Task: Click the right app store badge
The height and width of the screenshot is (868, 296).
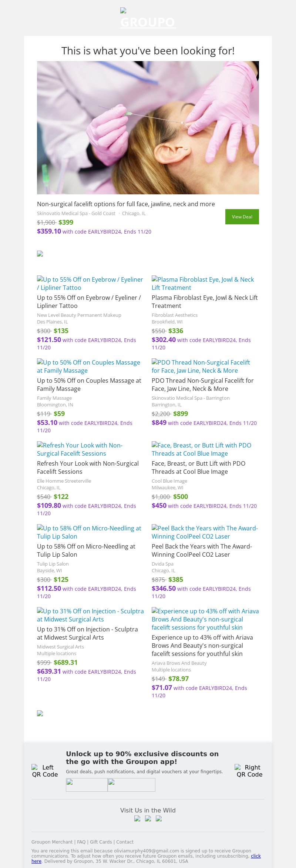Action: (x=131, y=785)
